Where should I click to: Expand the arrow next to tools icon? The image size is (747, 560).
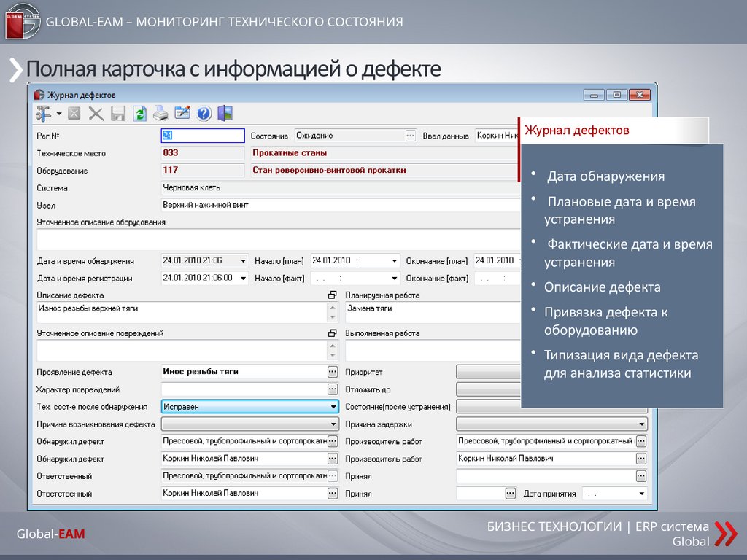59,114
